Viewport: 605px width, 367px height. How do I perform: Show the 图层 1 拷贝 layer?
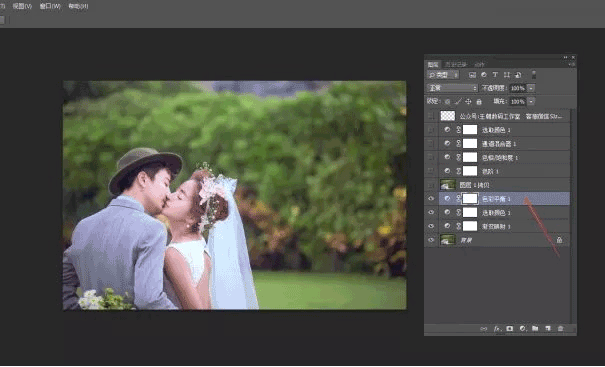(x=431, y=185)
